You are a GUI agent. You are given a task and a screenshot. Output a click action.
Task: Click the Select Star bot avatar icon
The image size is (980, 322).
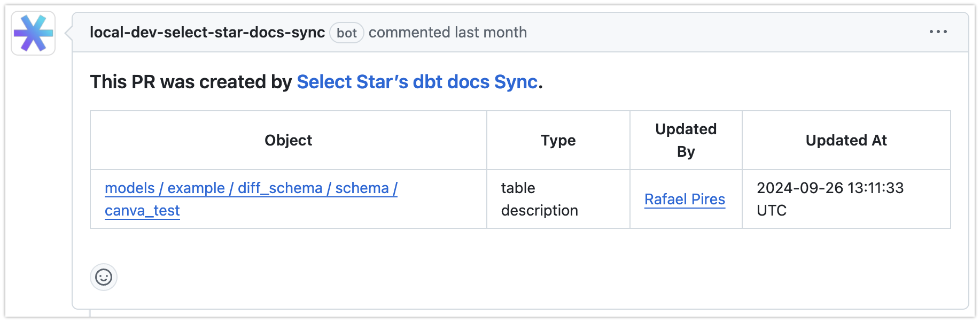[33, 33]
